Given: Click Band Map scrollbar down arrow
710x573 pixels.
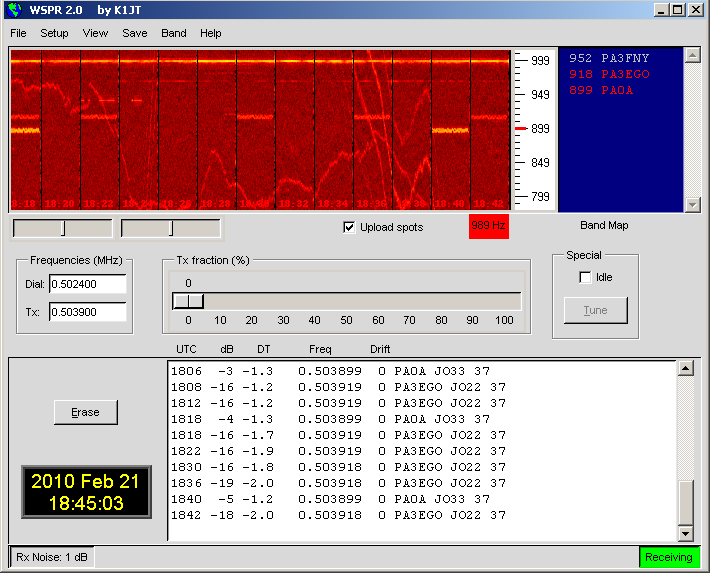Looking at the screenshot, I should [692, 204].
